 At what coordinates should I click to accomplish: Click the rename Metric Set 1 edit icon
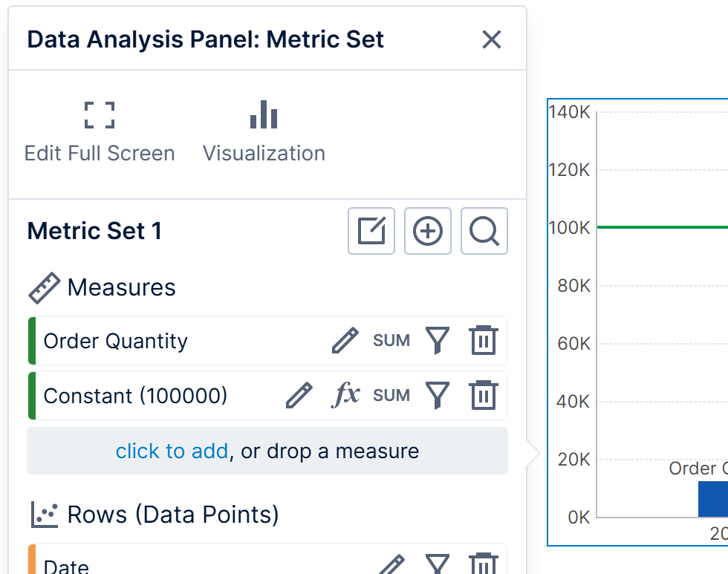tap(371, 231)
